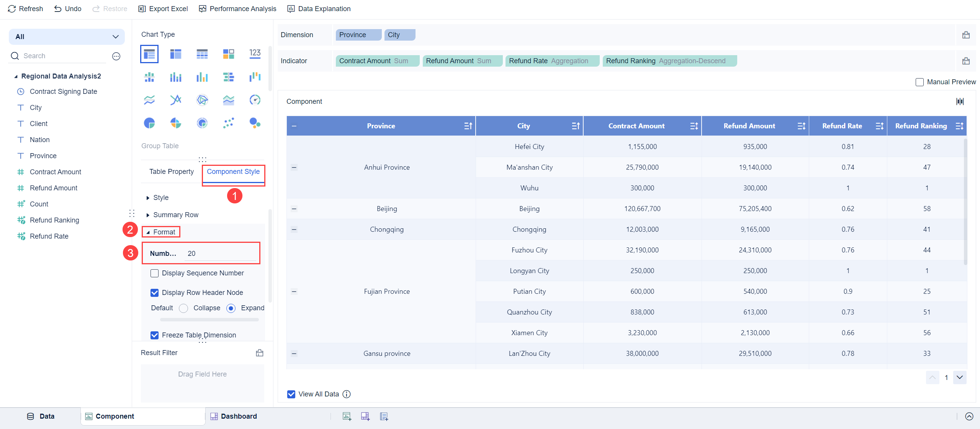The width and height of the screenshot is (980, 429).
Task: Click the Number of rows input field
Action: (x=220, y=254)
